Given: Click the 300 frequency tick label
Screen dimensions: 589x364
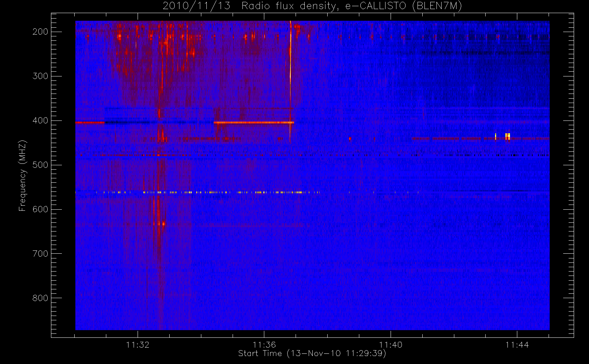Looking at the screenshot, I should (x=40, y=76).
